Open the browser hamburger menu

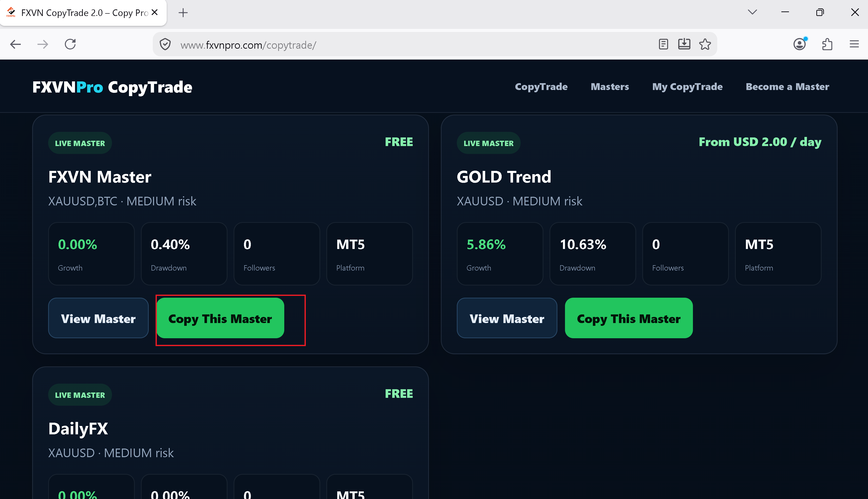click(x=854, y=44)
